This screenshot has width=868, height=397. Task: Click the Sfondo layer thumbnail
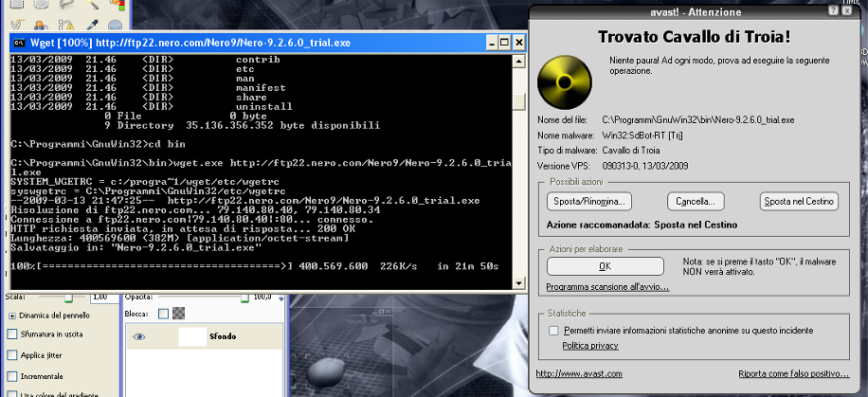(x=192, y=336)
